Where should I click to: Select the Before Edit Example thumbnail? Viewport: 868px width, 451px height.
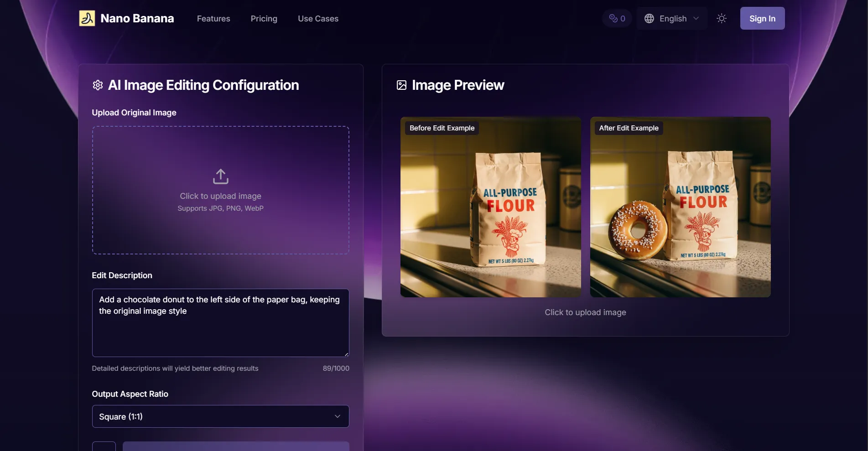click(491, 207)
